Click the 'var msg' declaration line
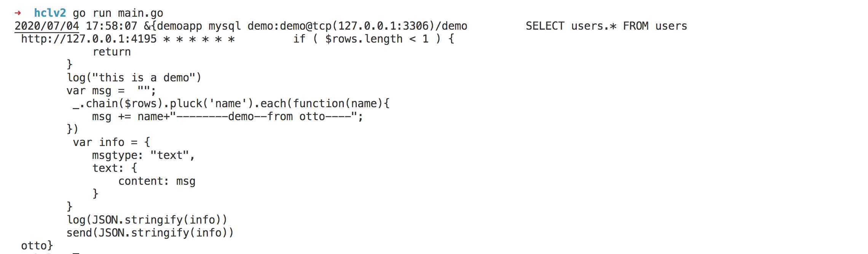The image size is (868, 254). [111, 91]
